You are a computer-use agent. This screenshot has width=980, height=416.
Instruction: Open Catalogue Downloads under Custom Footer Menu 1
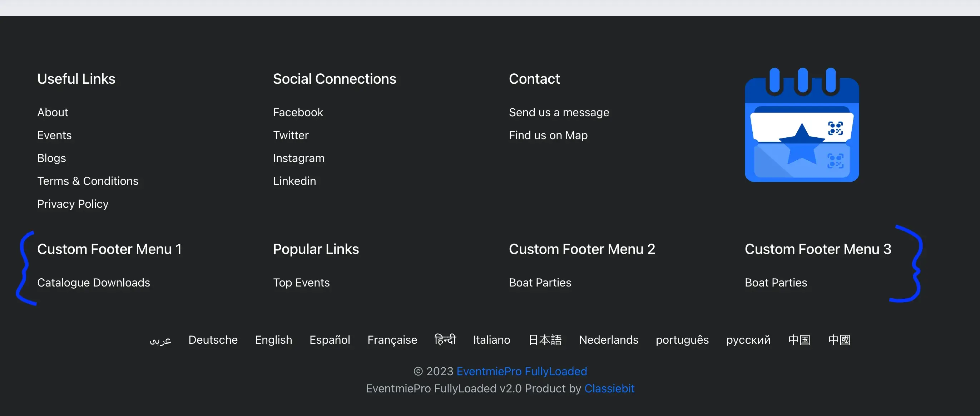pyautogui.click(x=94, y=283)
